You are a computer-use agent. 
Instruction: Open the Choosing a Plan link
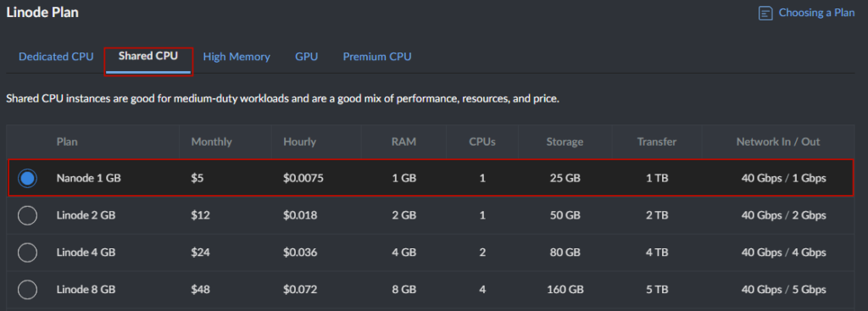816,13
